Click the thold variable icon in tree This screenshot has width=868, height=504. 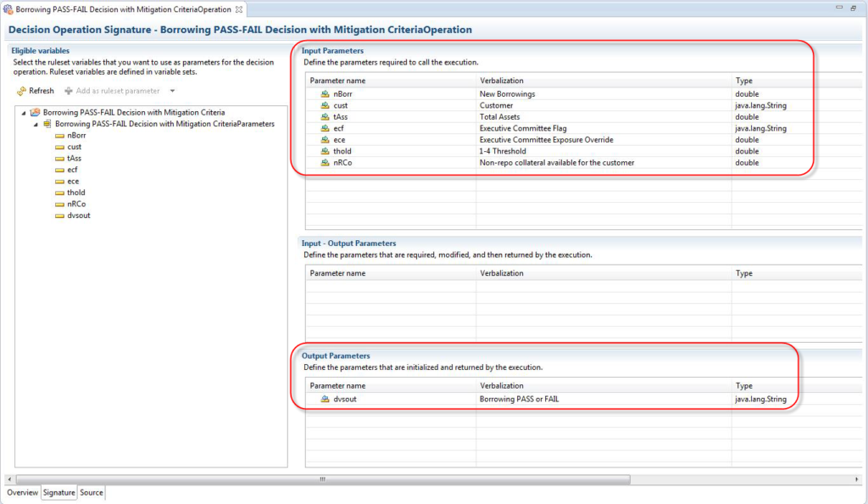point(59,193)
